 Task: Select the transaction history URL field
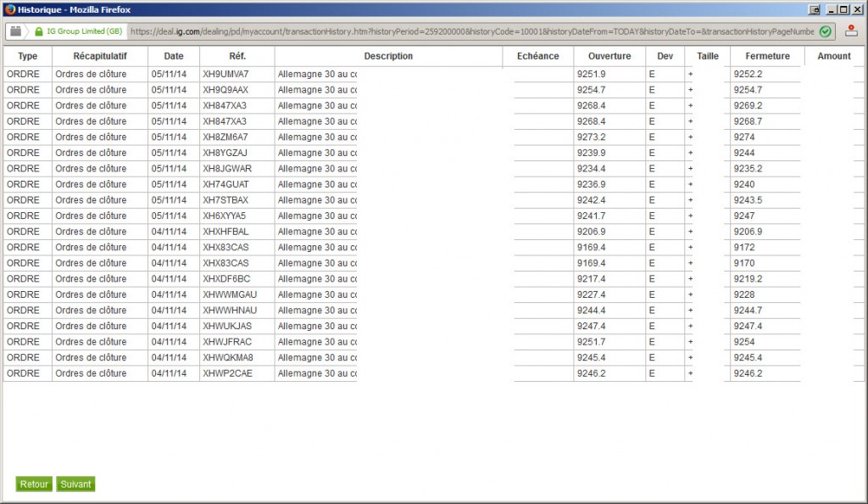(471, 31)
